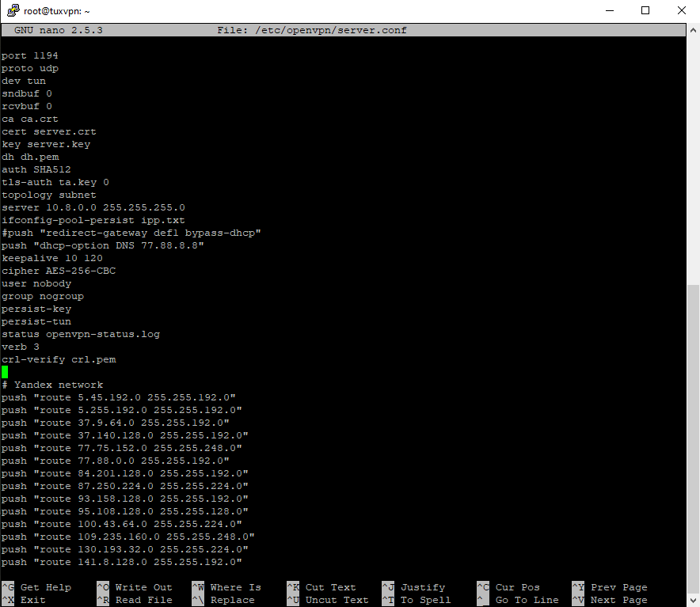
Task: Minimize the root@tuxvpn window
Action: coord(610,10)
